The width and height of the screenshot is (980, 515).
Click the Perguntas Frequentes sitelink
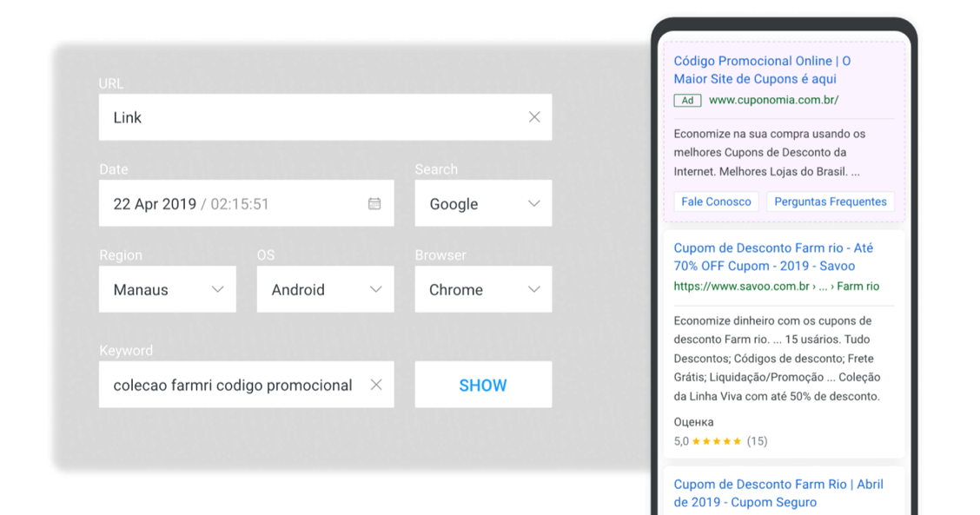tap(831, 201)
